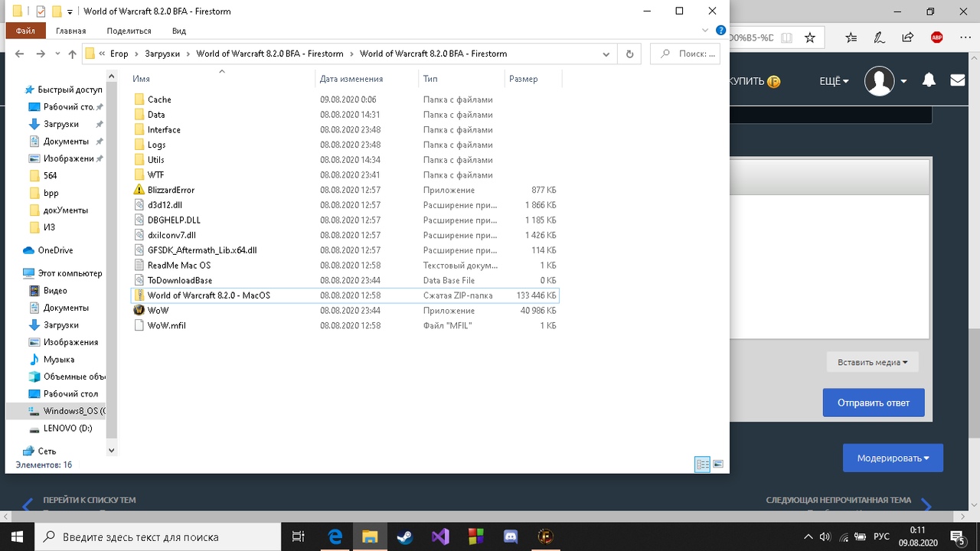The width and height of the screenshot is (980, 551).
Task: Expand the ribbon with the chevron
Action: 705,31
